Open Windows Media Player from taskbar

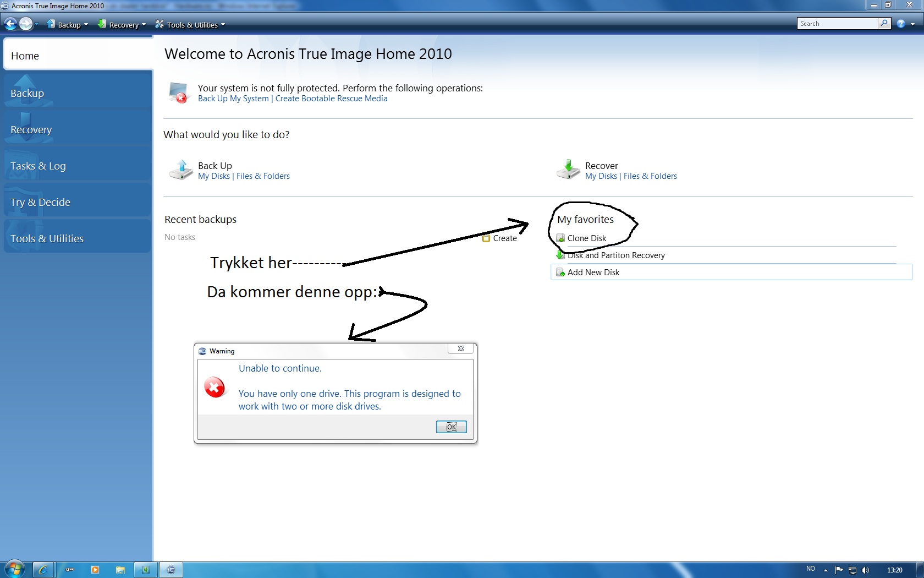tap(95, 570)
